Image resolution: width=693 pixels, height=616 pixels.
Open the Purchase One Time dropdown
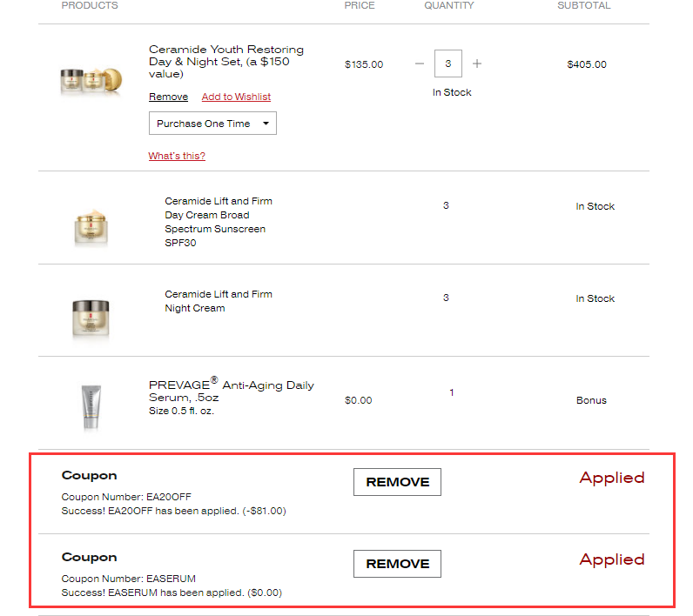click(x=212, y=124)
